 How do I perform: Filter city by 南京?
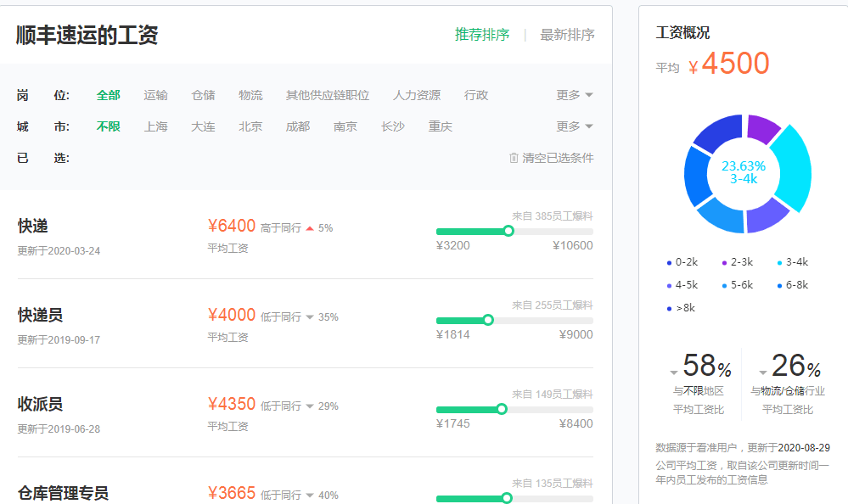pos(345,126)
